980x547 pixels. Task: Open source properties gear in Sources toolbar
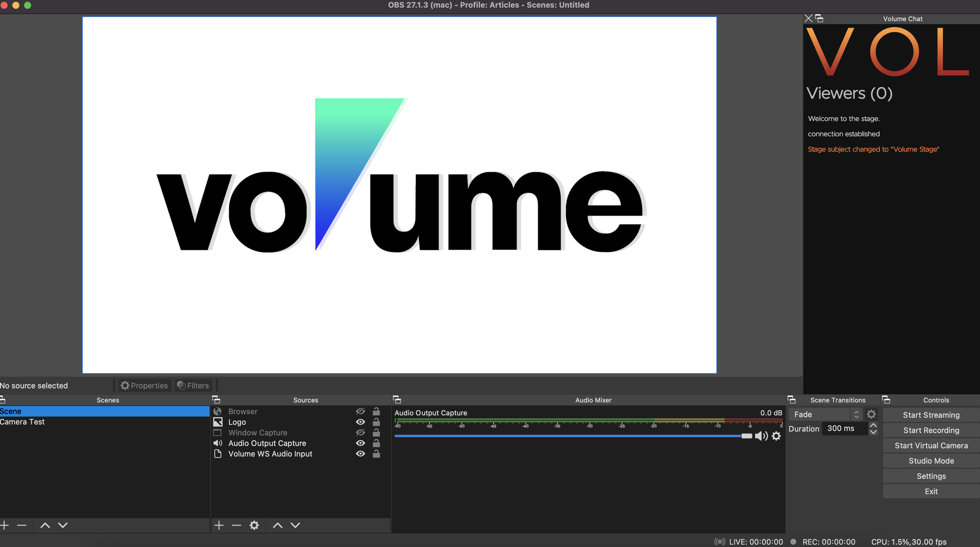tap(254, 525)
